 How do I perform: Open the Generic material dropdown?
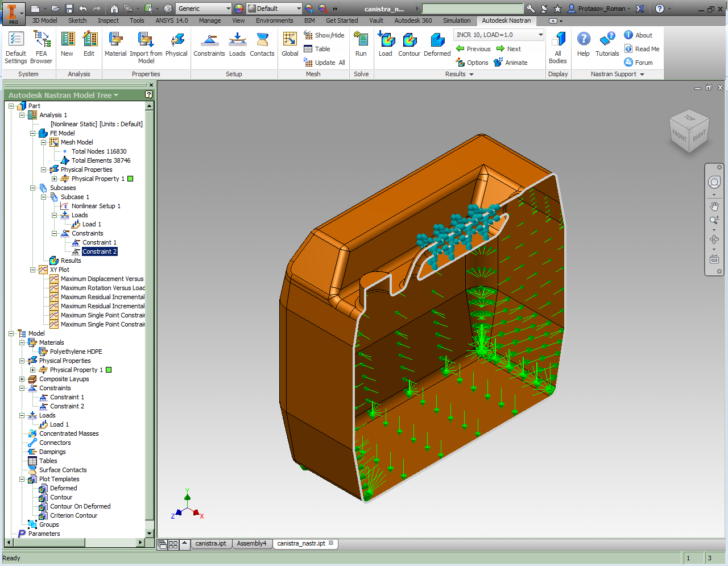pyautogui.click(x=229, y=9)
